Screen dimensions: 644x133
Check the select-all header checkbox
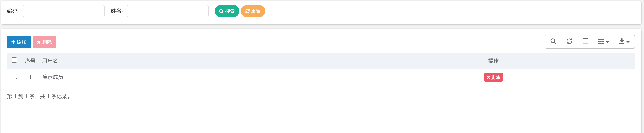click(x=14, y=60)
